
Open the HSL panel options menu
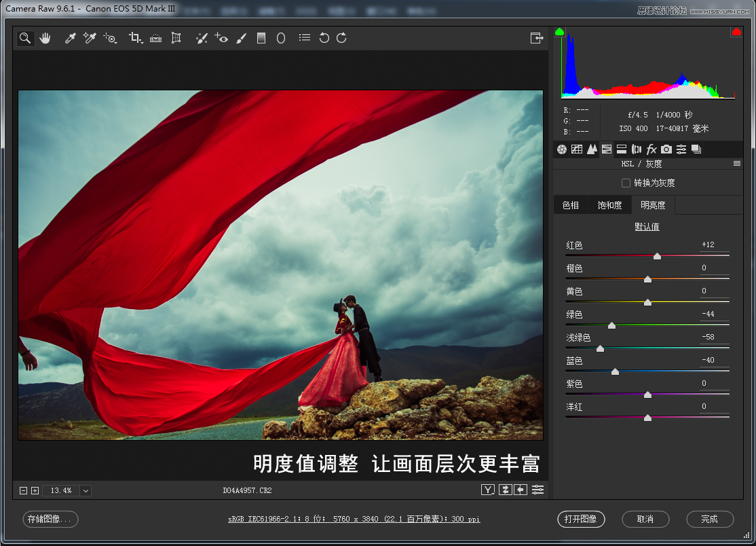pyautogui.click(x=737, y=164)
